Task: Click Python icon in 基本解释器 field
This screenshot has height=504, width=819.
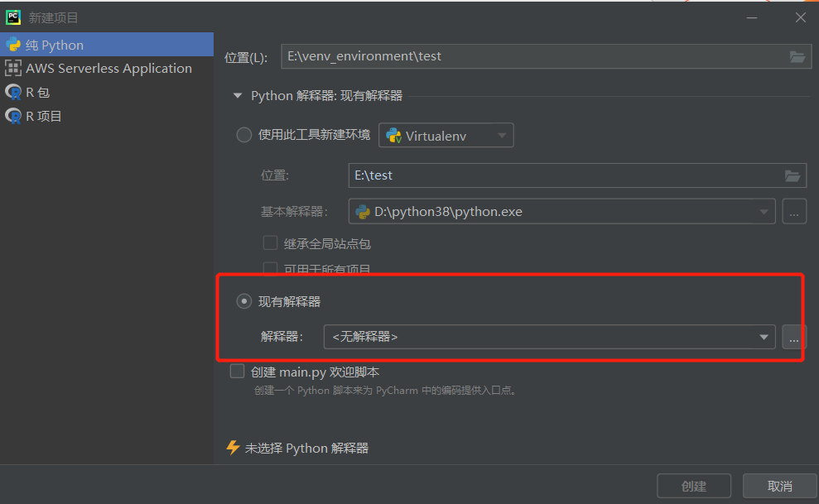Action: point(363,211)
